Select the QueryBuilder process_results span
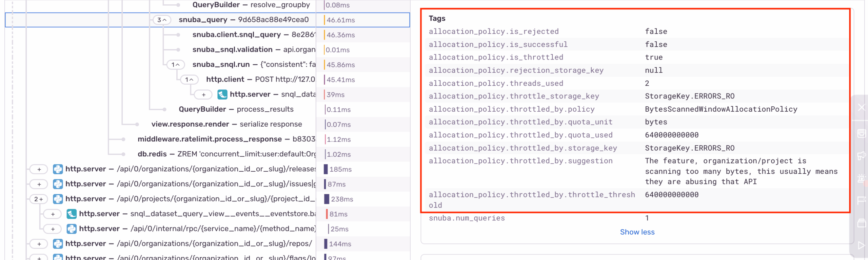This screenshot has height=260, width=868. [236, 109]
